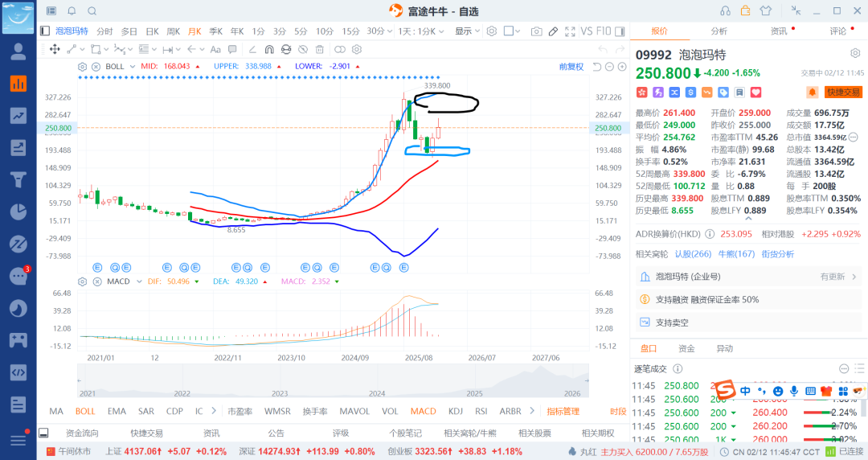Click the price alert bell icon
The height and width of the screenshot is (460, 868).
tap(812, 92)
